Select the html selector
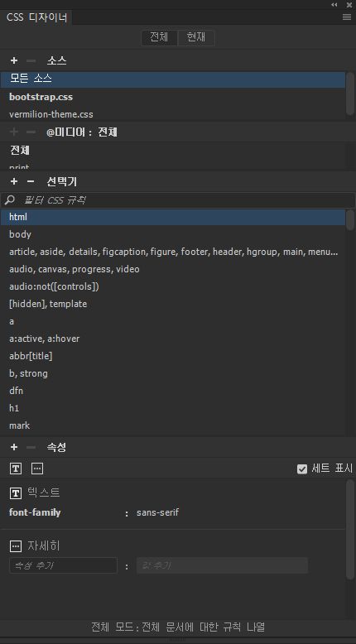356x644 pixels. point(173,217)
